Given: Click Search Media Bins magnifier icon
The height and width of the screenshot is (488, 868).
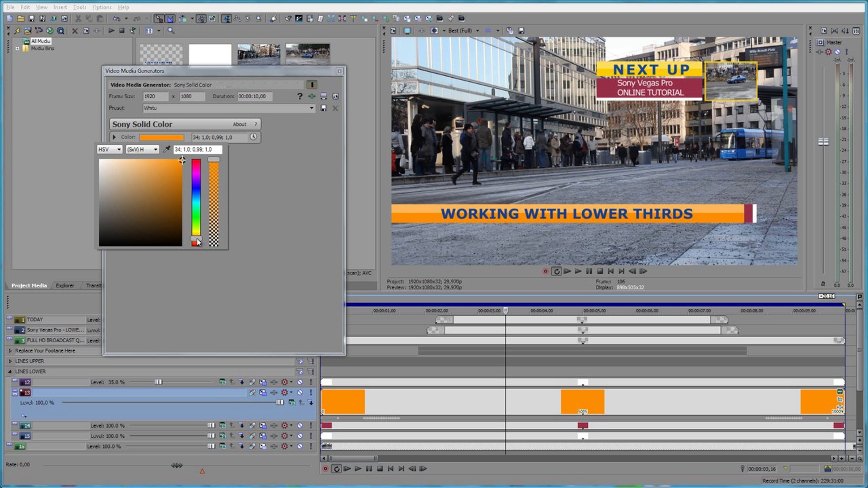Looking at the screenshot, I should pyautogui.click(x=171, y=31).
